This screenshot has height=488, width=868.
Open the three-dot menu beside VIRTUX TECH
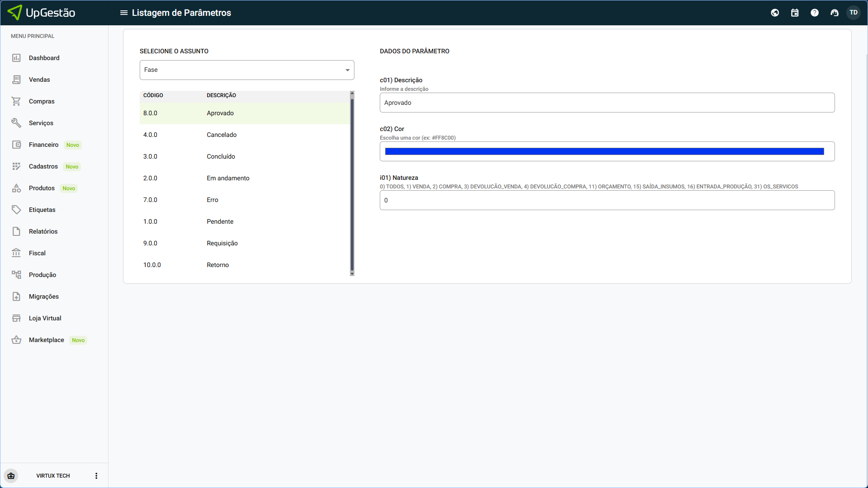(x=96, y=476)
